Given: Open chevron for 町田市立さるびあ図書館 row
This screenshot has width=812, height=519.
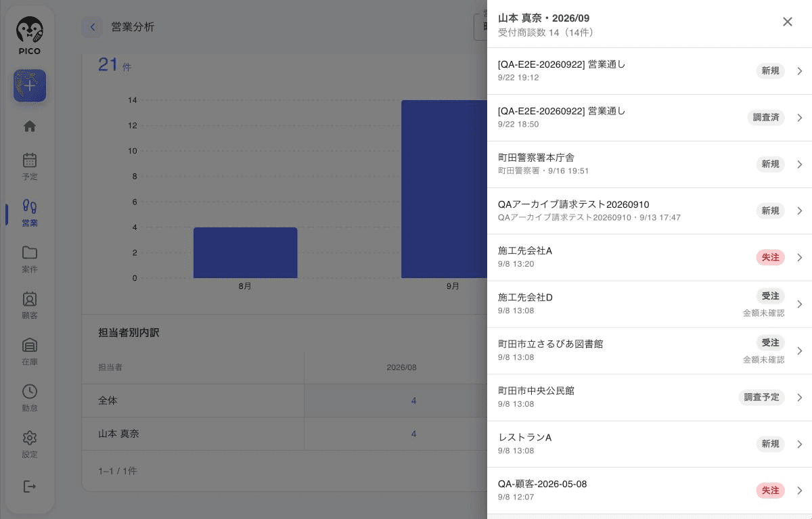Looking at the screenshot, I should pyautogui.click(x=800, y=351).
